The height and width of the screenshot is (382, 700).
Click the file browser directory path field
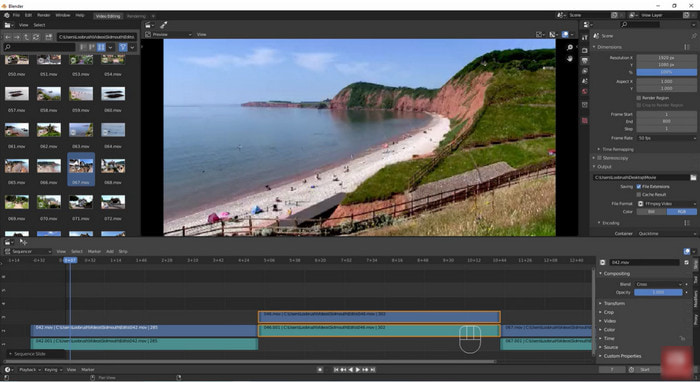96,37
